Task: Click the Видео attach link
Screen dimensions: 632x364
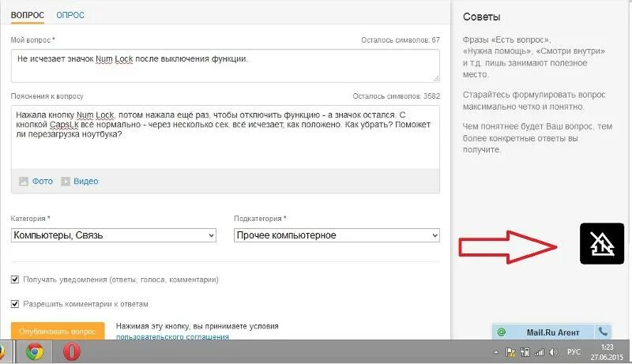Action: point(86,181)
